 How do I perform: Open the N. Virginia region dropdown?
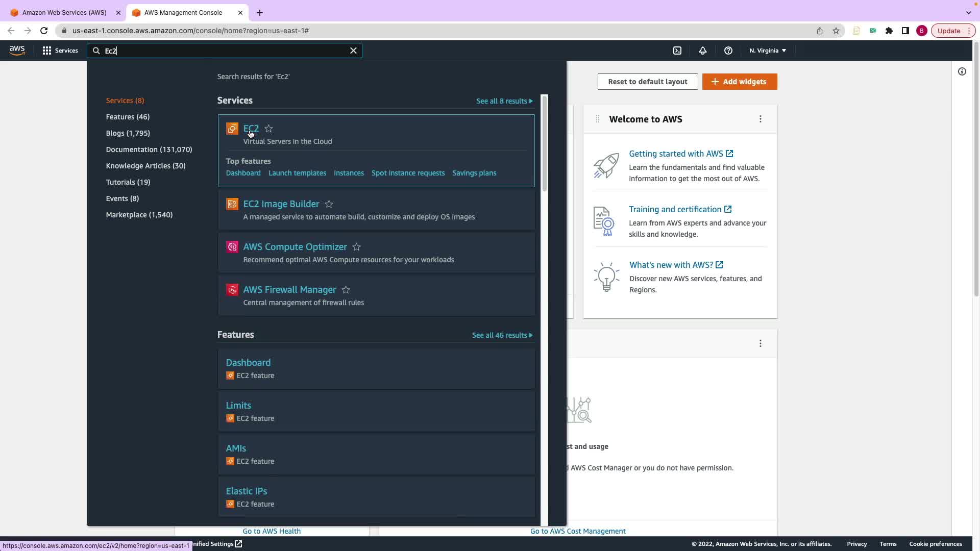point(768,51)
